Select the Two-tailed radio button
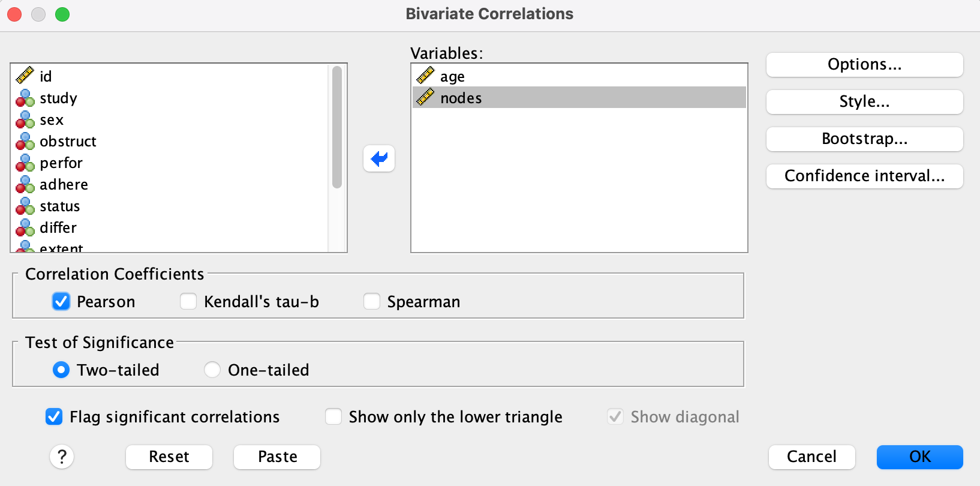Screen dimensions: 980x486 click(61, 370)
